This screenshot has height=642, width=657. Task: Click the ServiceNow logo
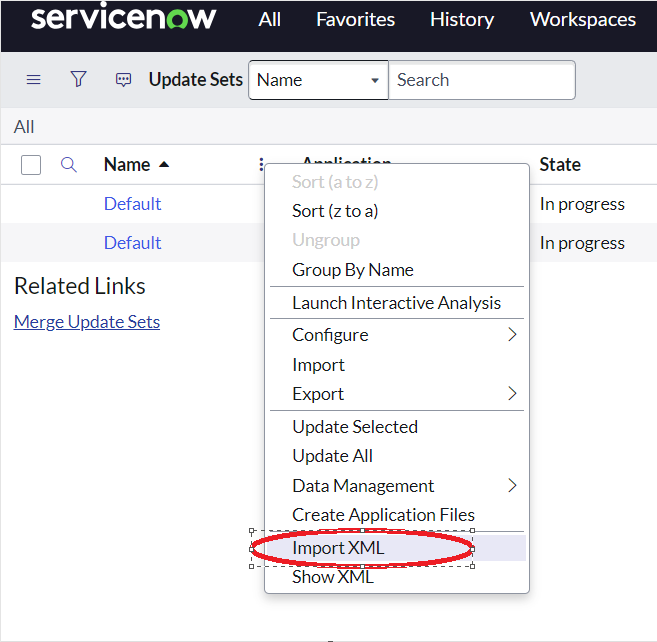click(122, 19)
